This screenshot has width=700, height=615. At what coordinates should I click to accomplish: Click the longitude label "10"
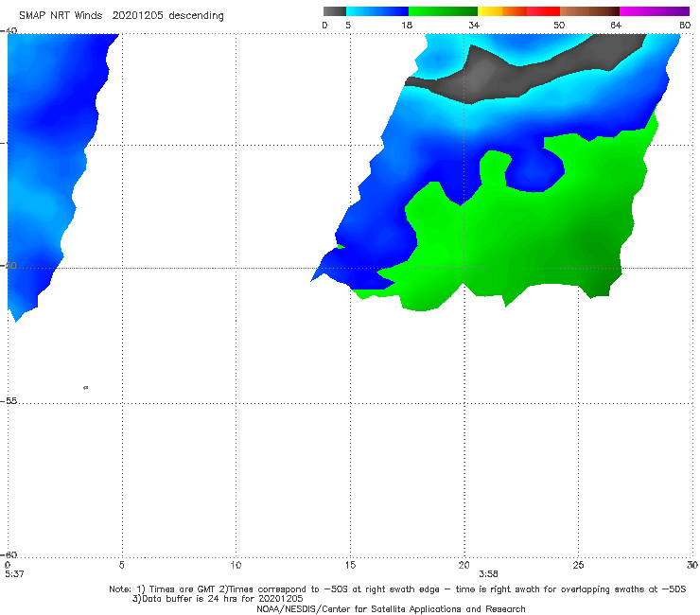point(236,565)
